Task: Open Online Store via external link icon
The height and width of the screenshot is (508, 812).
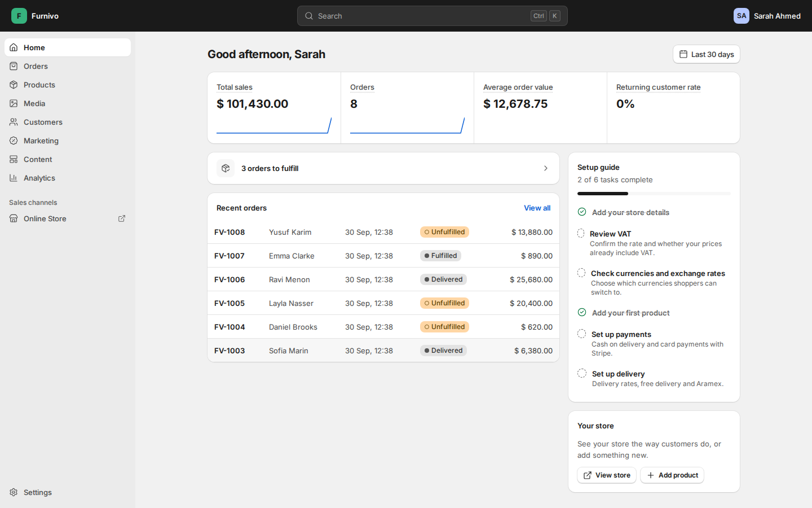Action: [x=122, y=218]
